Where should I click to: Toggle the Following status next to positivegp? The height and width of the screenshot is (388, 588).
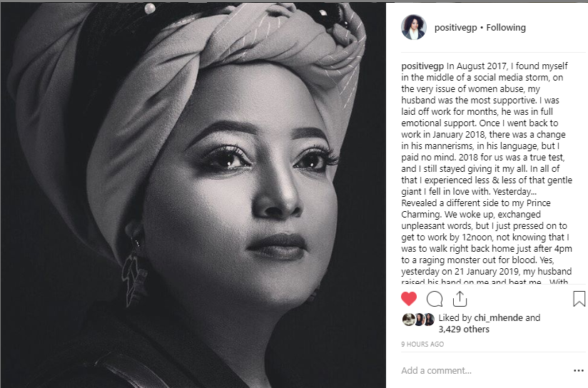(506, 28)
